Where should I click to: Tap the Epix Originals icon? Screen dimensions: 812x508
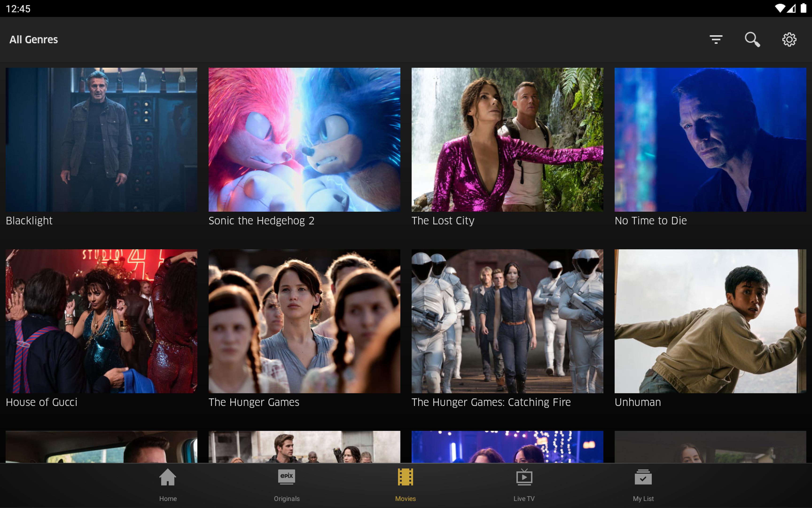coord(287,477)
